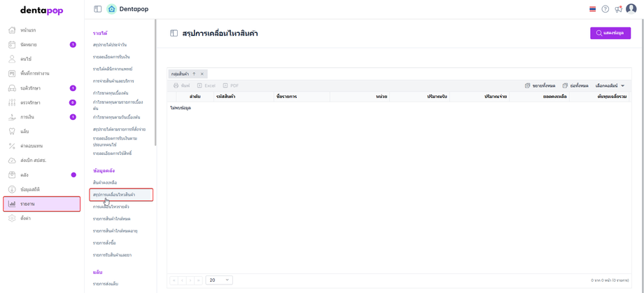Open the calendar icon for นัดหมาย
Screen dimensions: 644x293
point(12,44)
